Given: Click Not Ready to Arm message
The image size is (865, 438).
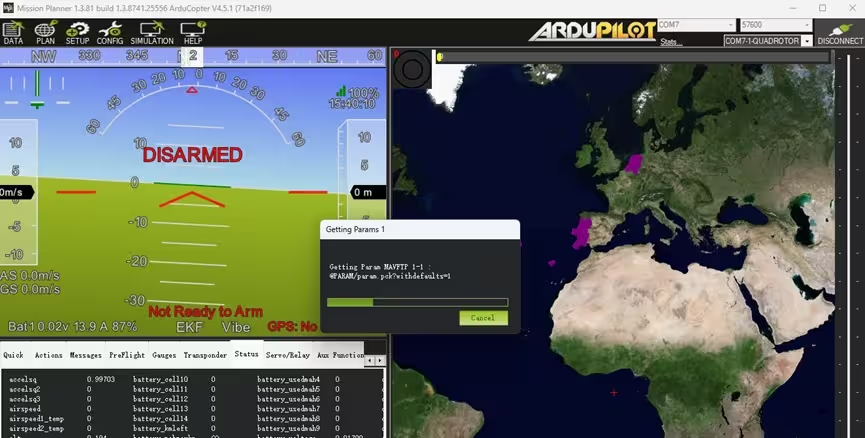Looking at the screenshot, I should [x=205, y=312].
